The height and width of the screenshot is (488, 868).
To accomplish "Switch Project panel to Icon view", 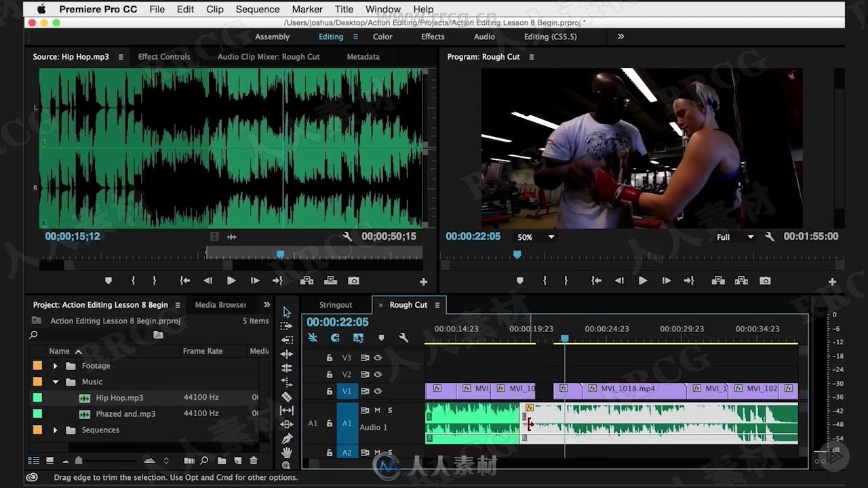I will [x=50, y=461].
